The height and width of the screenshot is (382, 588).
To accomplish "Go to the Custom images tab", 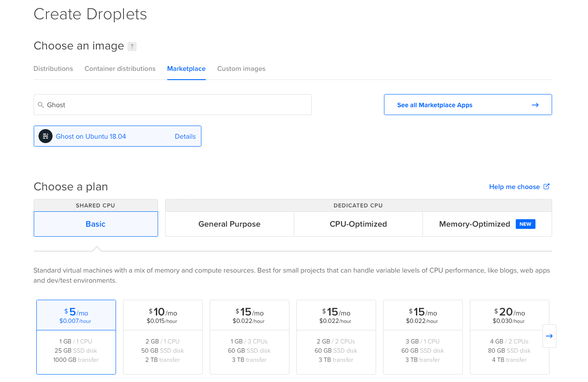I will tap(241, 69).
